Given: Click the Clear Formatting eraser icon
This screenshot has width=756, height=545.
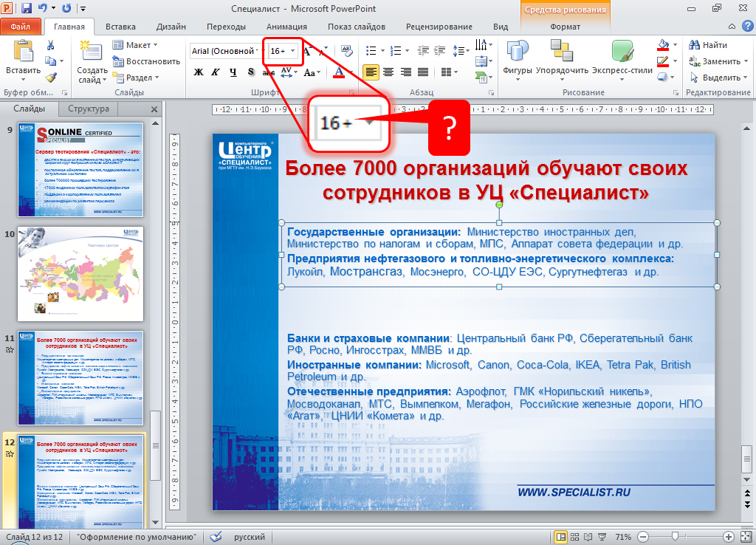Looking at the screenshot, I should [x=346, y=51].
